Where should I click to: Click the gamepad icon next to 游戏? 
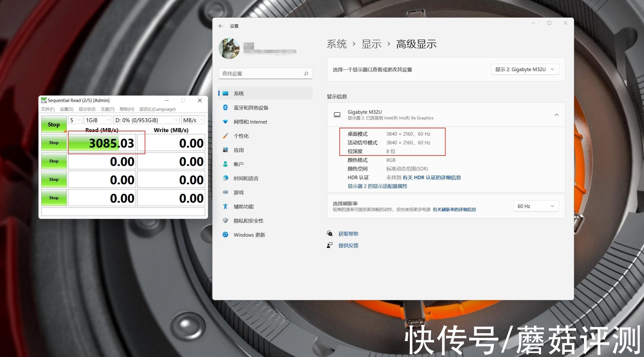tap(225, 192)
